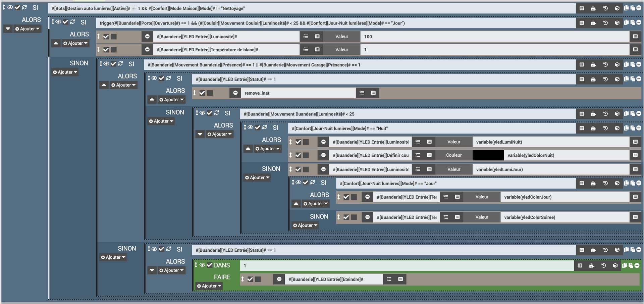Open Ajouter dropdown under the first ALORS

pos(27,29)
